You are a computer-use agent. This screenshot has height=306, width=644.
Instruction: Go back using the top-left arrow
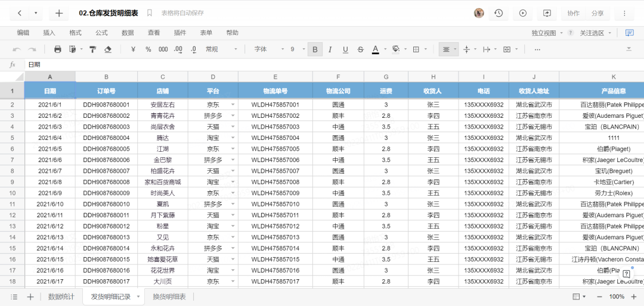[20, 13]
